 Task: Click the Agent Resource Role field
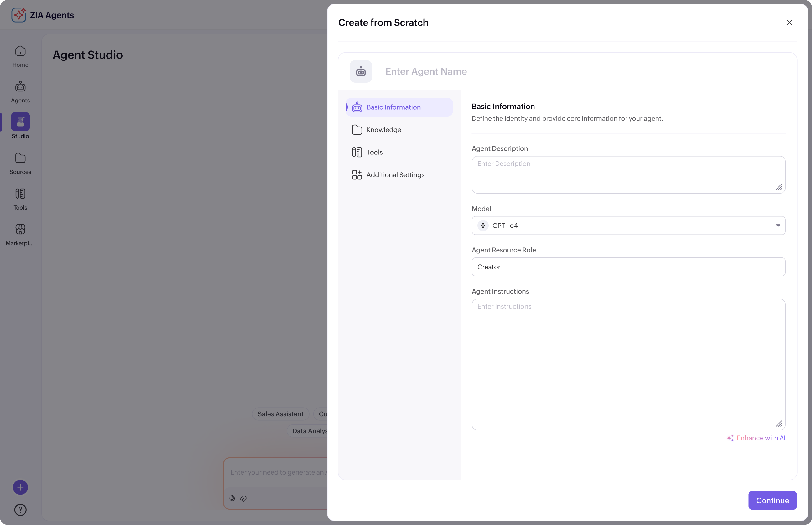[629, 267]
